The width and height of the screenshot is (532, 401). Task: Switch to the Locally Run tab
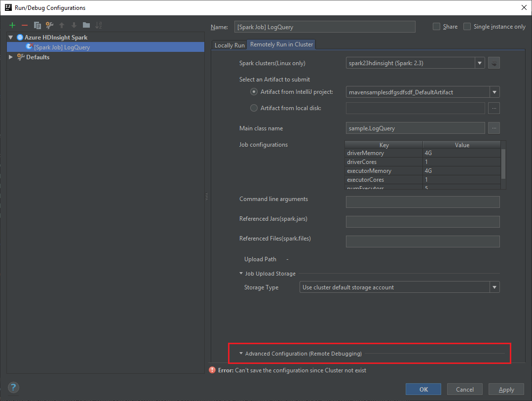click(228, 44)
